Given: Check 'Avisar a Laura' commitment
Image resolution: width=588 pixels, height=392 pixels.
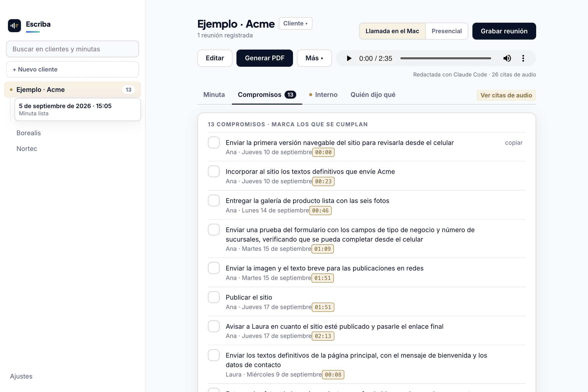Looking at the screenshot, I should tap(214, 326).
